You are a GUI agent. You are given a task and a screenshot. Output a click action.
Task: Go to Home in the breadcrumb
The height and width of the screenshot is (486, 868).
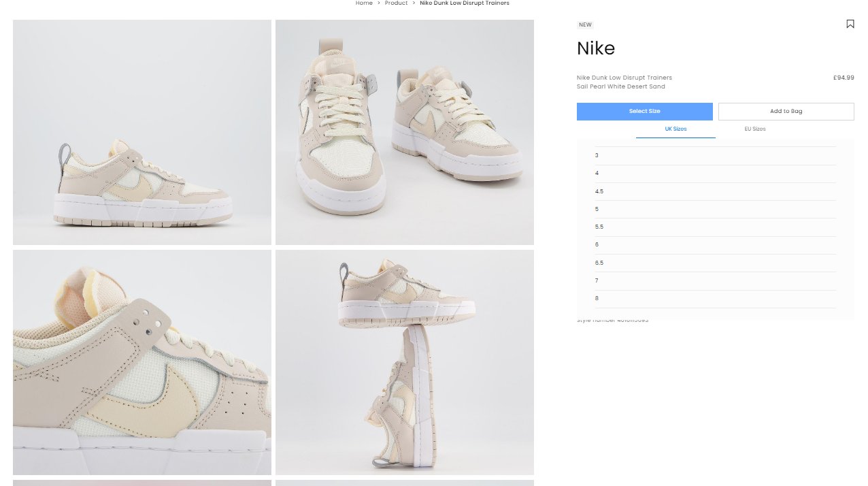[364, 3]
